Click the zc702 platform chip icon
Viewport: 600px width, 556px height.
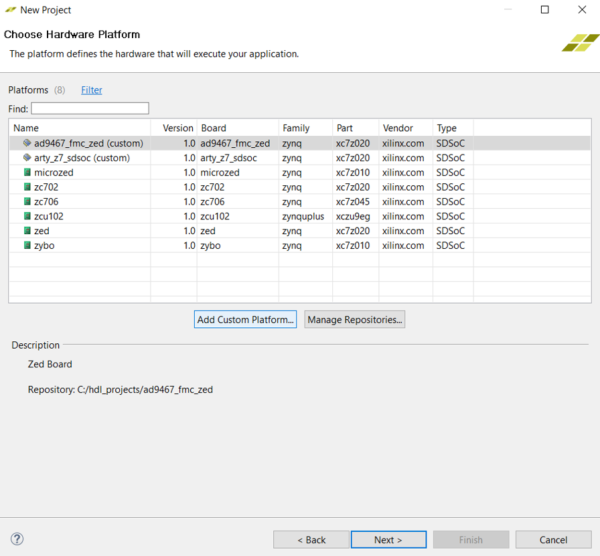27,187
